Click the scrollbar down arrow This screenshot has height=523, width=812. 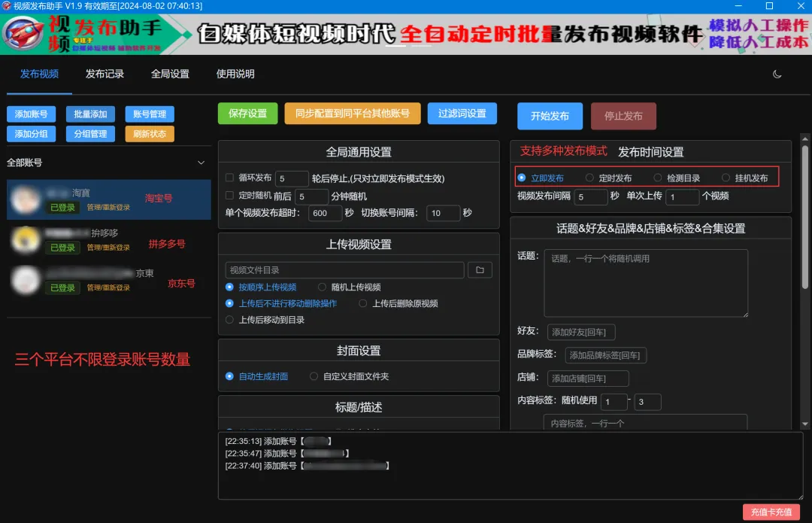[804, 424]
